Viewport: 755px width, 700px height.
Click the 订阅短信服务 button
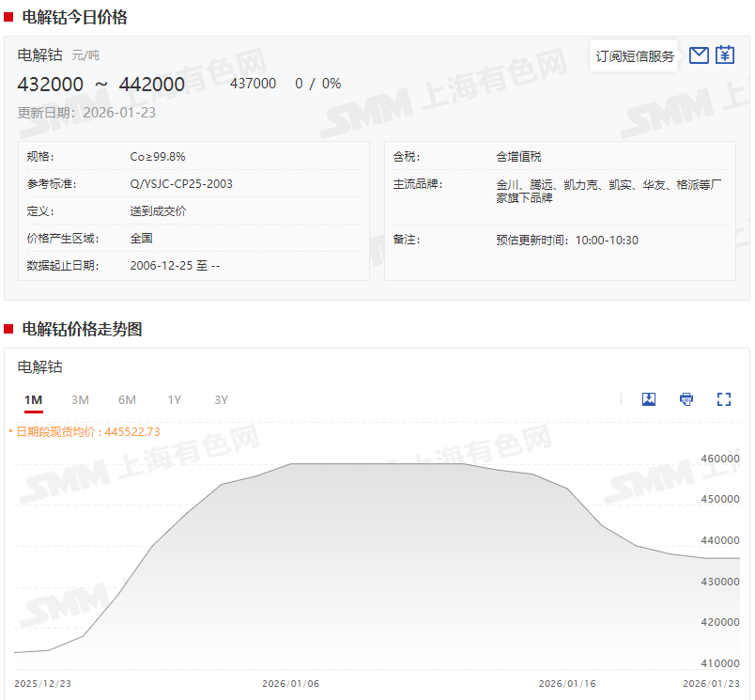[x=635, y=56]
